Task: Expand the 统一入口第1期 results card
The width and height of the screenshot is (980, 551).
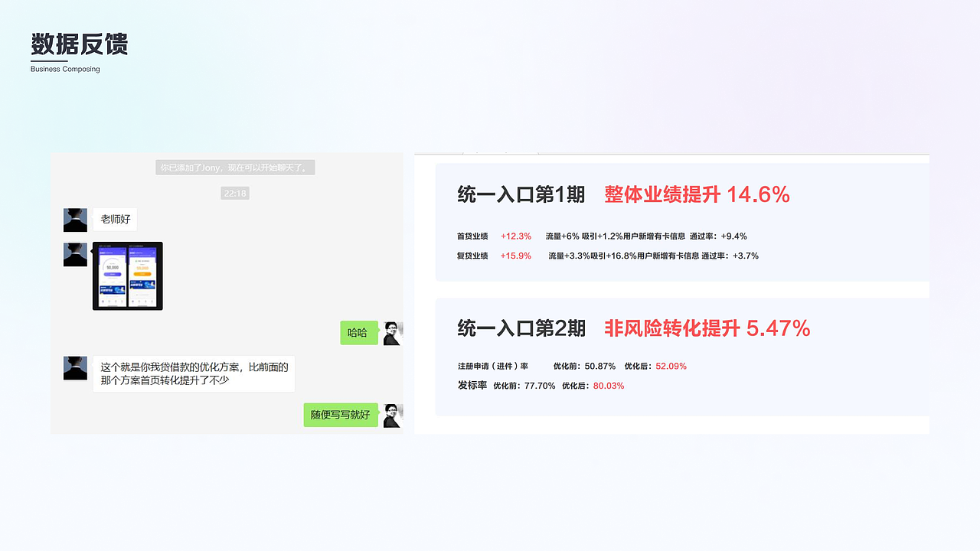Action: pyautogui.click(x=681, y=222)
